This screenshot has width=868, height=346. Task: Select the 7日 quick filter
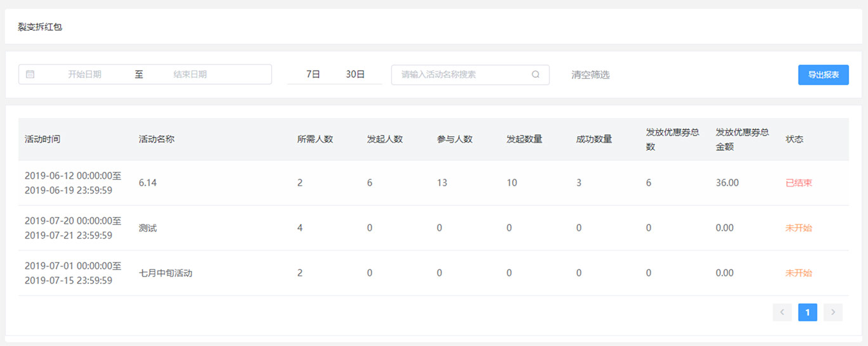coord(313,74)
